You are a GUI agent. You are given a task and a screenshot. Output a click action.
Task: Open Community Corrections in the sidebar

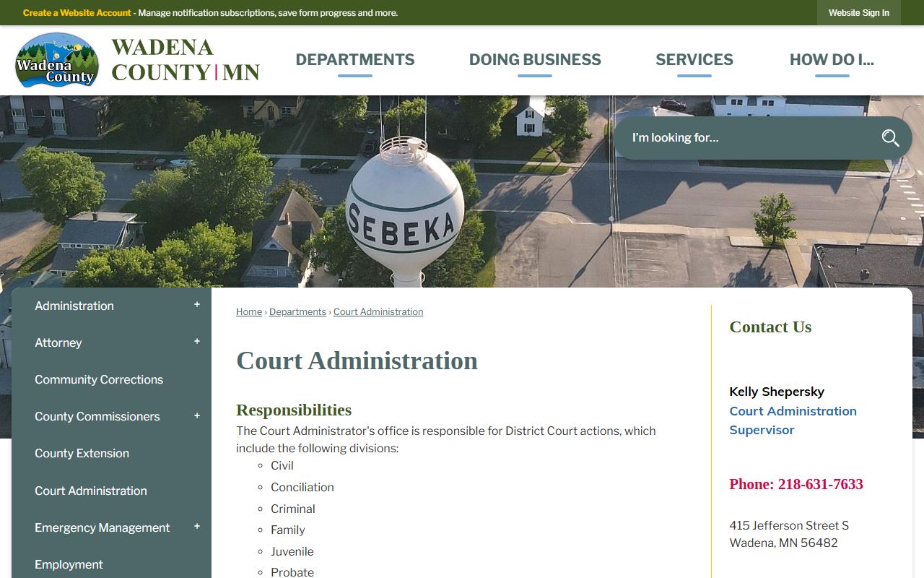click(99, 379)
